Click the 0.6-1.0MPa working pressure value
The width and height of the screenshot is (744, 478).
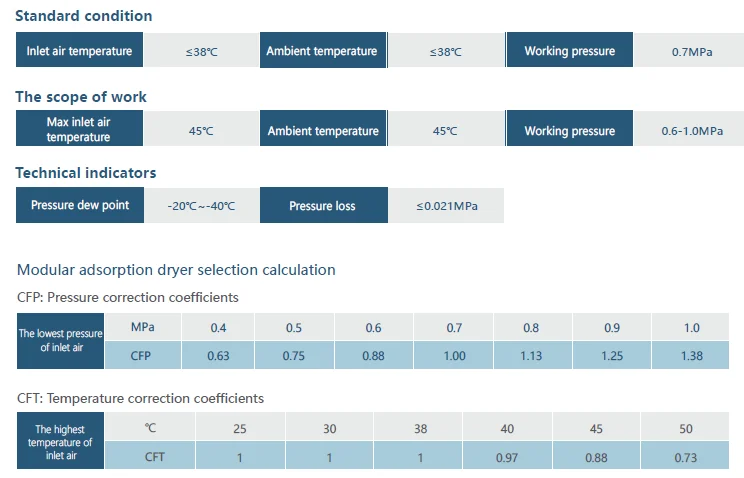click(691, 131)
